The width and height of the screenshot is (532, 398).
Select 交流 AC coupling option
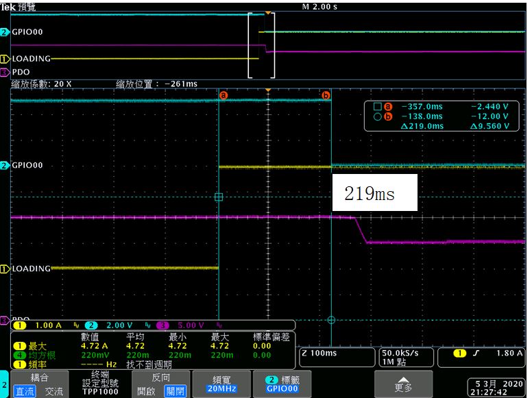click(54, 391)
